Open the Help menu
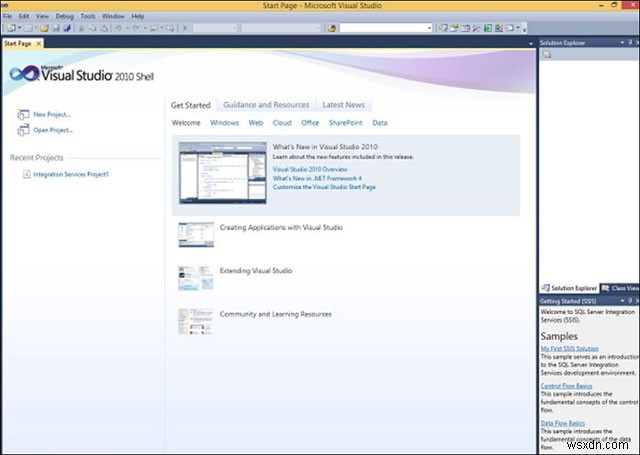The image size is (640, 455). [138, 16]
